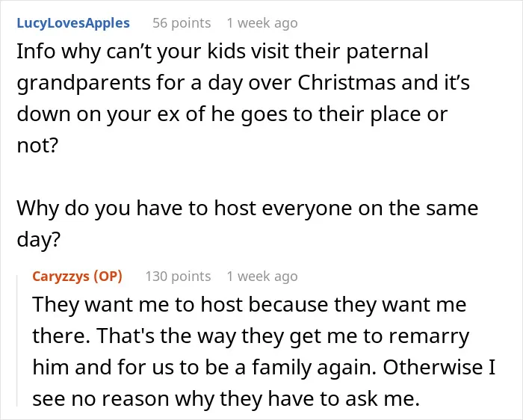The width and height of the screenshot is (523, 420).
Task: Click the single word 'day?' line
Action: coord(38,240)
